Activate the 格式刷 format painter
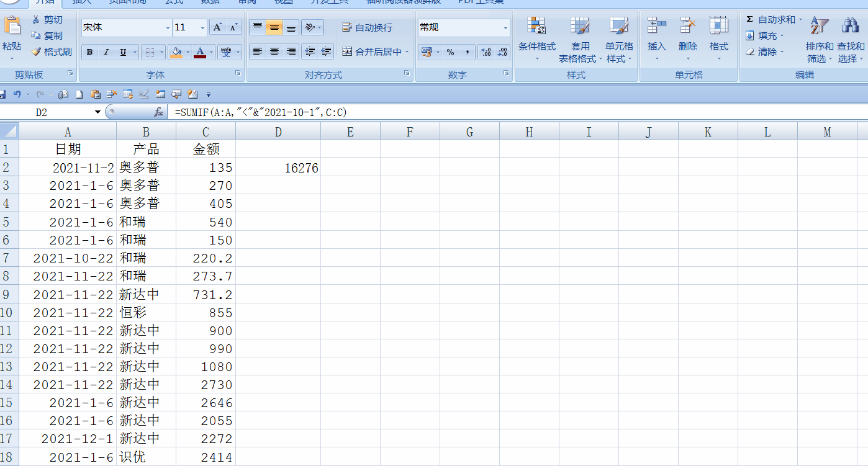 [51, 52]
